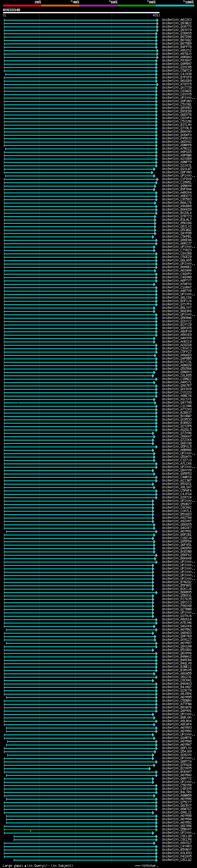197x868 pixels.
Task: Click the green ~80% identity legend segment
Action: [x=137, y=6]
